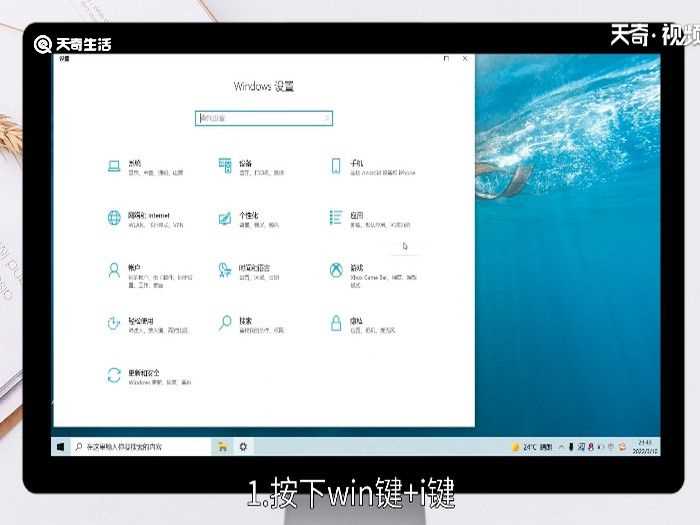Click the Settings gear on the taskbar
This screenshot has width=700, height=525.
(243, 446)
